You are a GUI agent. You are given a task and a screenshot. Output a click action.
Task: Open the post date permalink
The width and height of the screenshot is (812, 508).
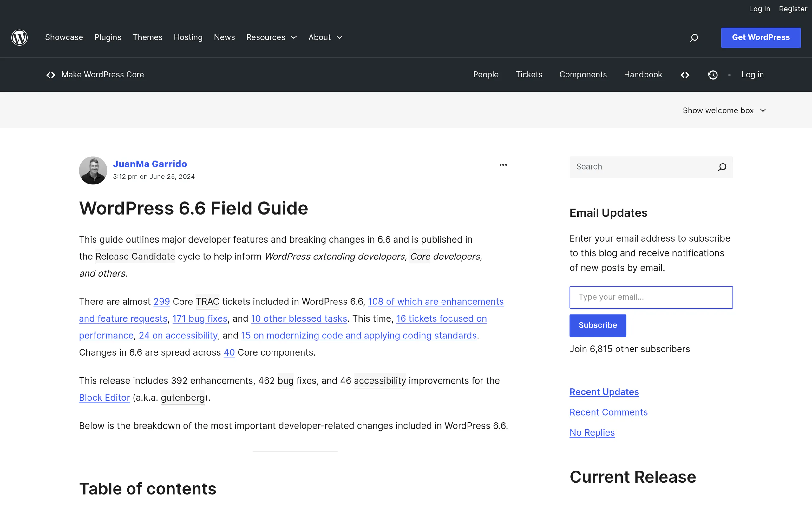pos(154,177)
